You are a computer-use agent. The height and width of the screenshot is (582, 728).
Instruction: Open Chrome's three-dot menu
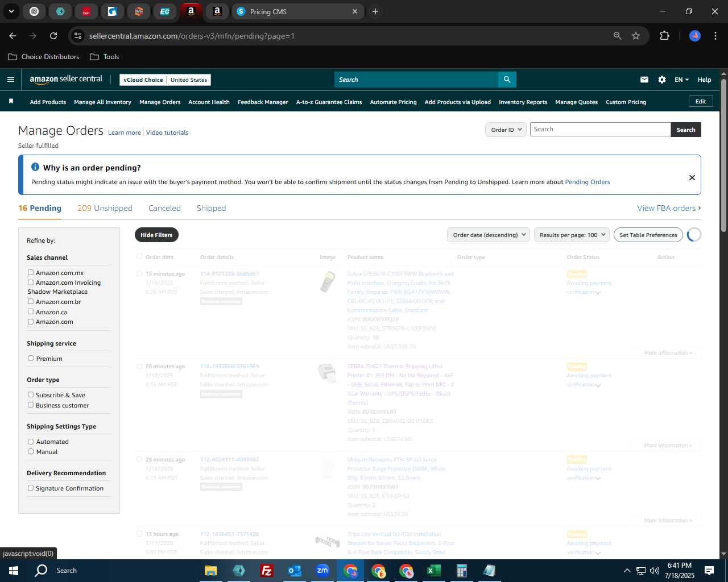pos(714,36)
